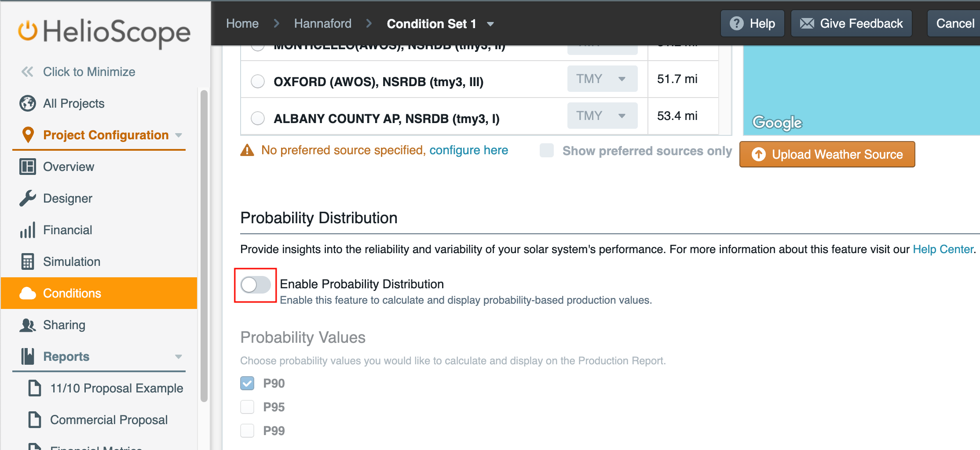Click the HelioScope power logo icon
The width and height of the screenshot is (980, 450).
(x=28, y=31)
